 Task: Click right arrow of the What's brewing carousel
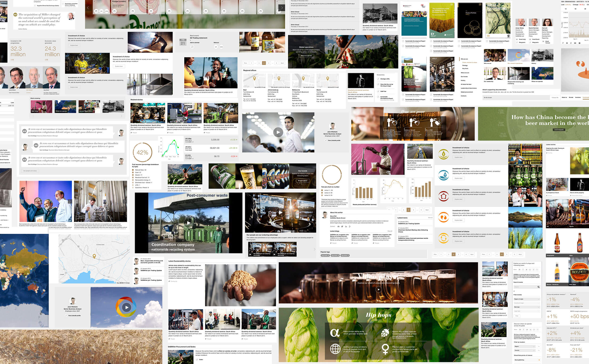pos(121,116)
